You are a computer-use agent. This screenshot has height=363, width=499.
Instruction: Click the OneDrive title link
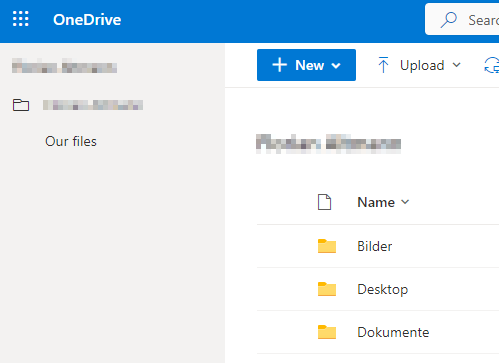coord(87,20)
